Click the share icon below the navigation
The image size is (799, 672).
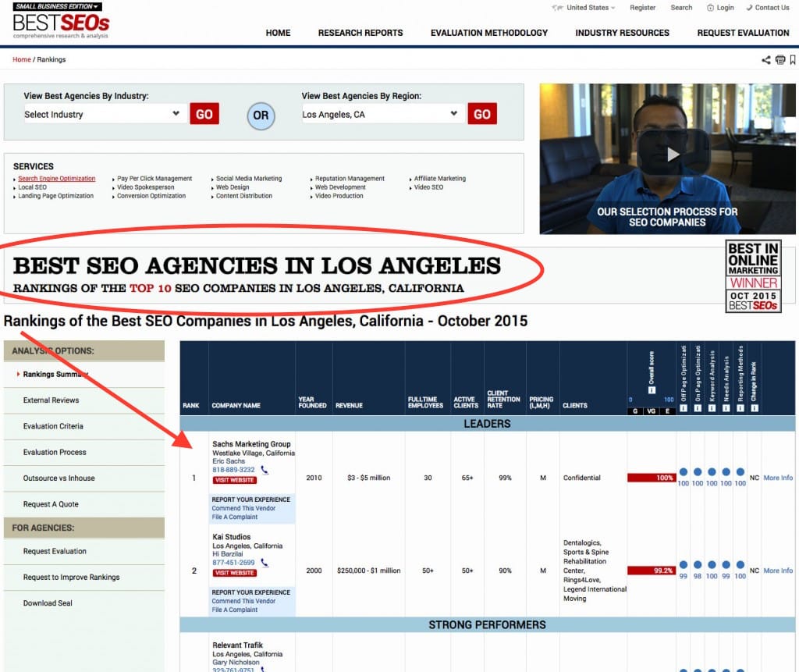pyautogui.click(x=765, y=60)
